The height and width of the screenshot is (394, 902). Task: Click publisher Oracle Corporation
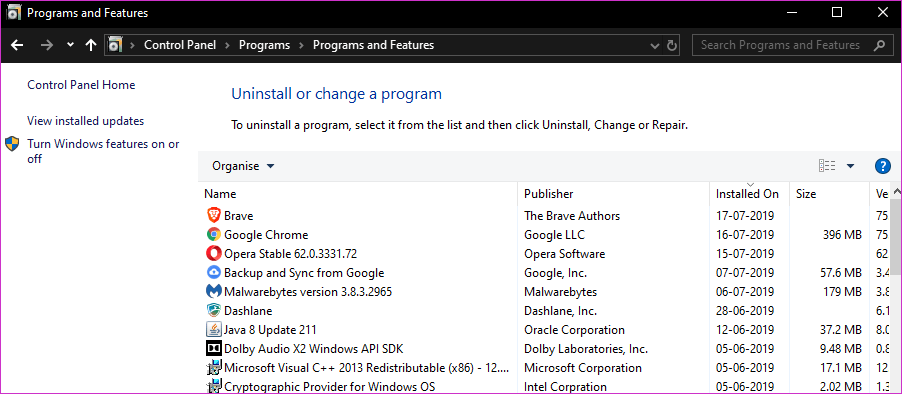pos(574,330)
